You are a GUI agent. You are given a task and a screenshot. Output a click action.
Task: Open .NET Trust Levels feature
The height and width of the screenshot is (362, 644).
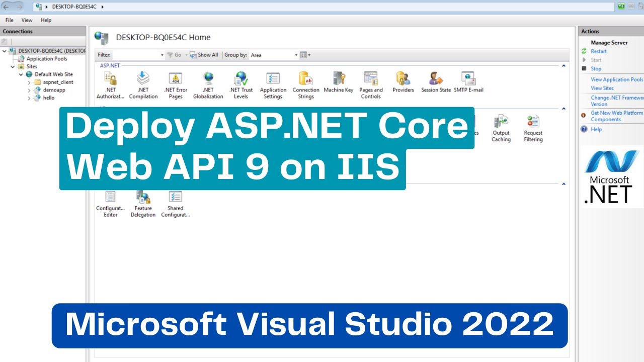pyautogui.click(x=241, y=85)
